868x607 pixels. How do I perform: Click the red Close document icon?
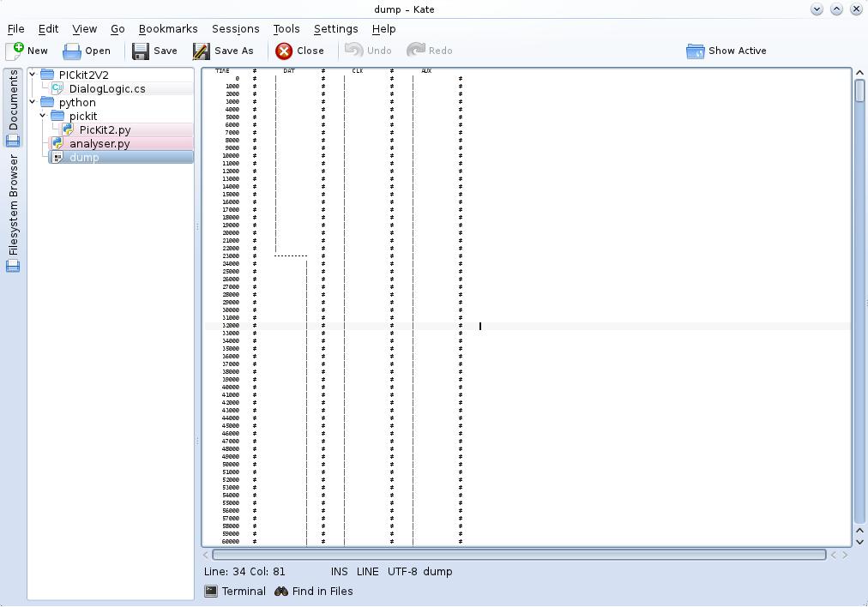pyautogui.click(x=284, y=51)
